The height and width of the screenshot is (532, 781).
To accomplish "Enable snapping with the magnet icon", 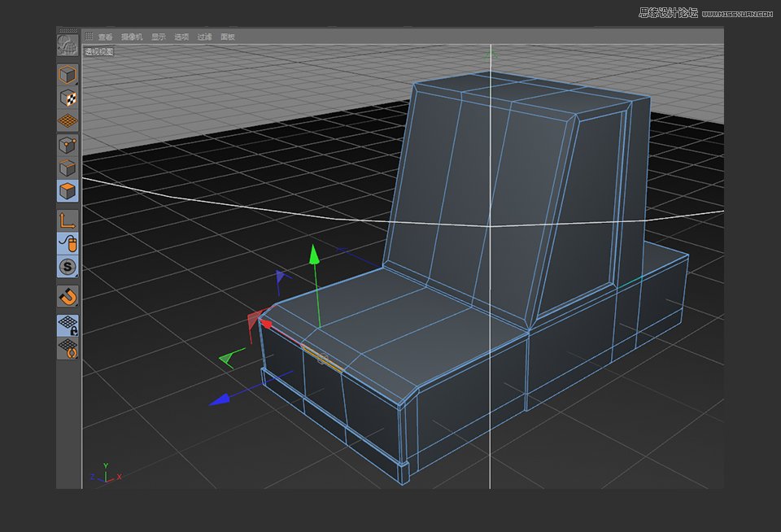I will click(x=68, y=297).
